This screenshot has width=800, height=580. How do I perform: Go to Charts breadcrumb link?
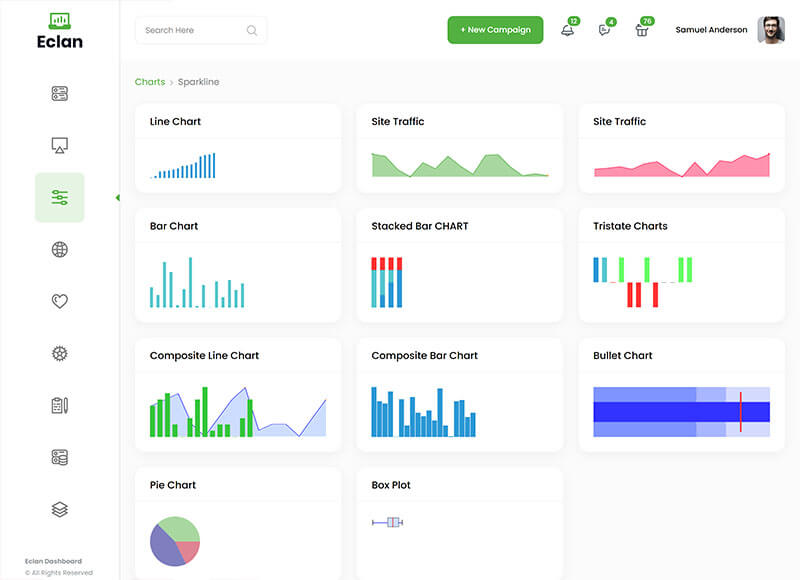(150, 82)
